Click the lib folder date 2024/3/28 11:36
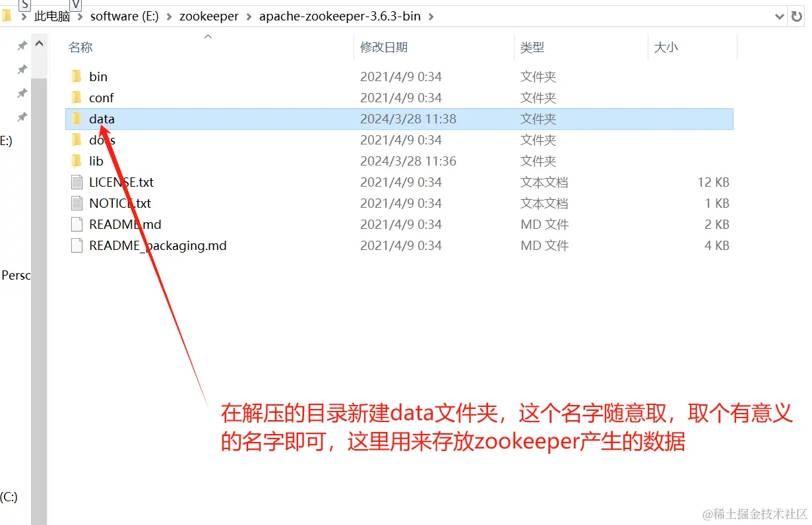Screen dimensions: 812x525 point(408,161)
